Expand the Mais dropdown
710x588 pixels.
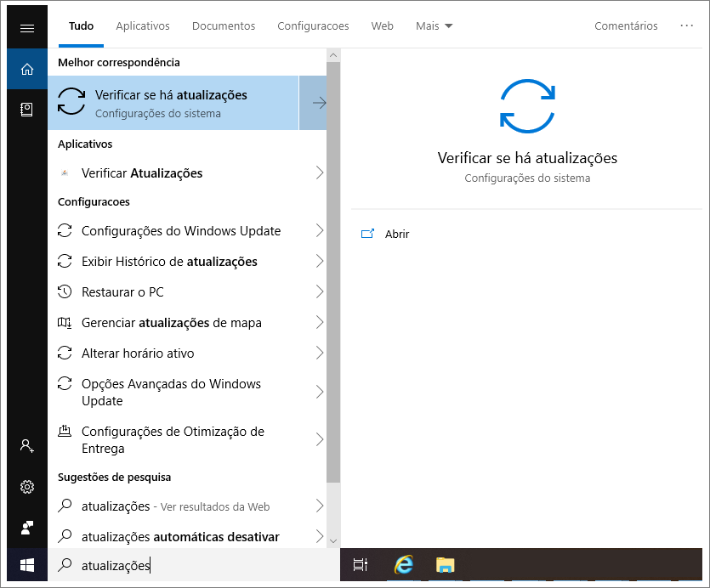point(434,25)
